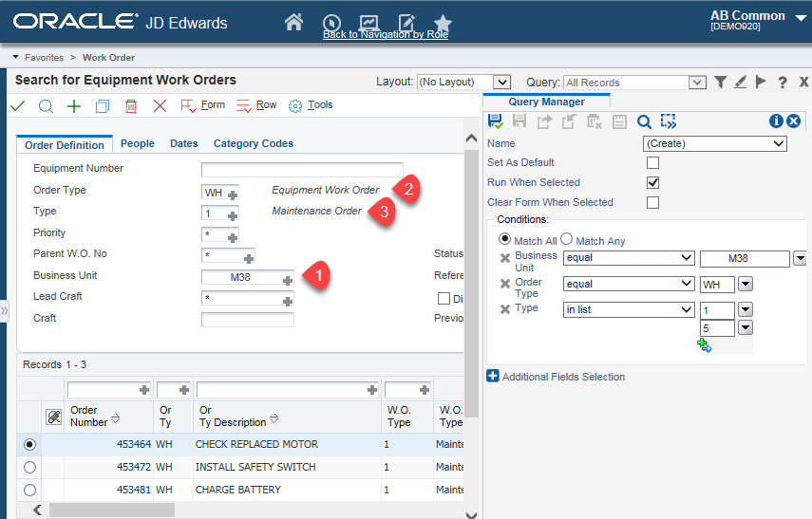Screen dimensions: 812x519
Task: Open the personalization edit icon in header
Action: (x=406, y=22)
